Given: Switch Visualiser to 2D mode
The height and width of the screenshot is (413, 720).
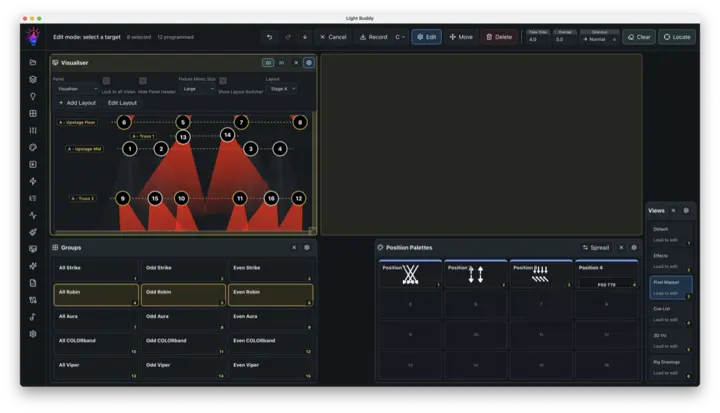Looking at the screenshot, I should click(268, 62).
